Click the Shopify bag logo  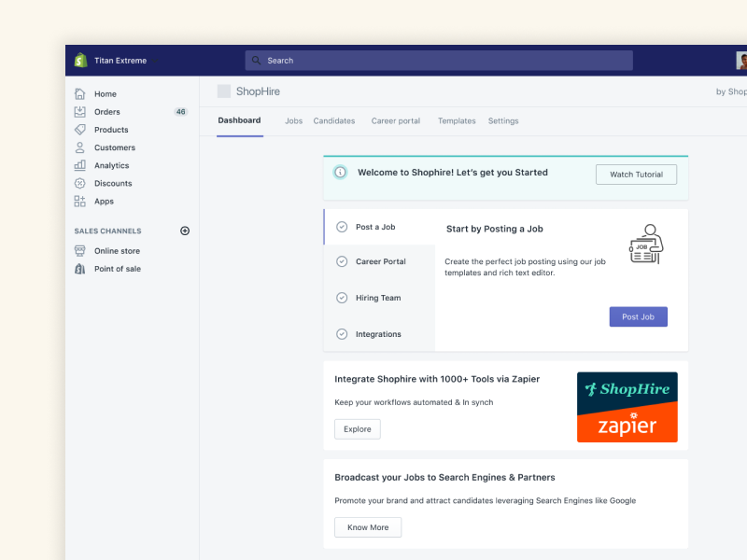[x=81, y=61]
